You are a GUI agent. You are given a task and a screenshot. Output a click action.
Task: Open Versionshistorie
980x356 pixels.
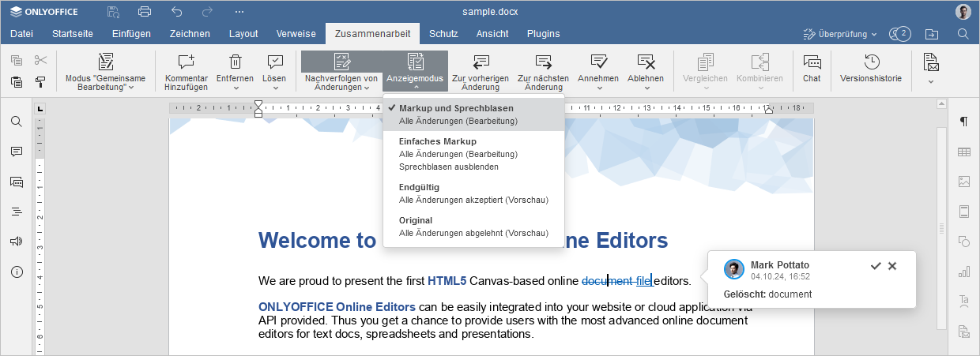pos(871,68)
